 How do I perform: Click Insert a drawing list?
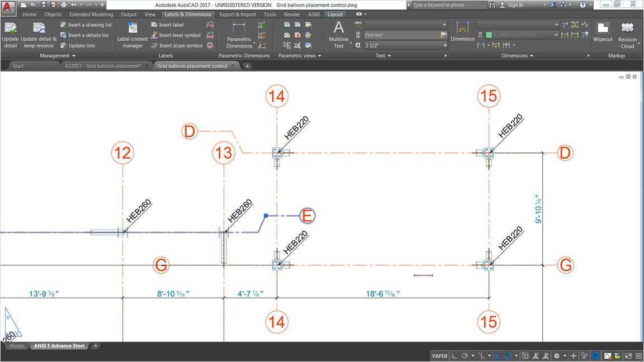[86, 25]
